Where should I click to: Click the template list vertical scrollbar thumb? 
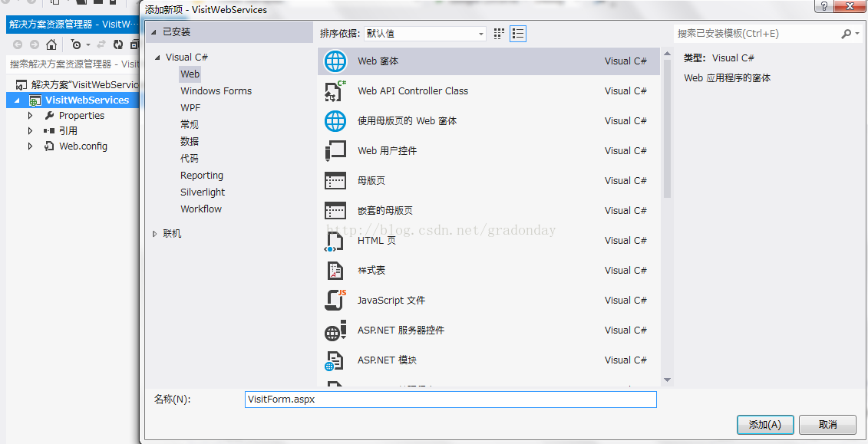click(x=667, y=127)
